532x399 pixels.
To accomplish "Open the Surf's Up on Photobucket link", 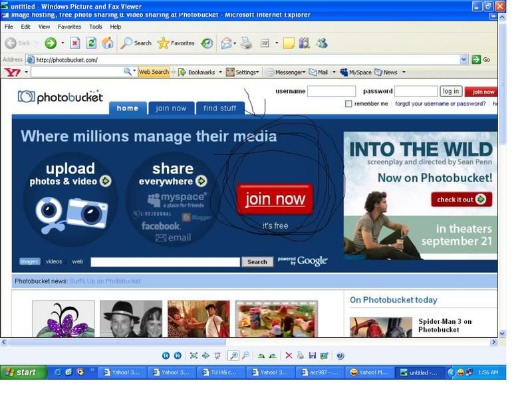I will [105, 281].
